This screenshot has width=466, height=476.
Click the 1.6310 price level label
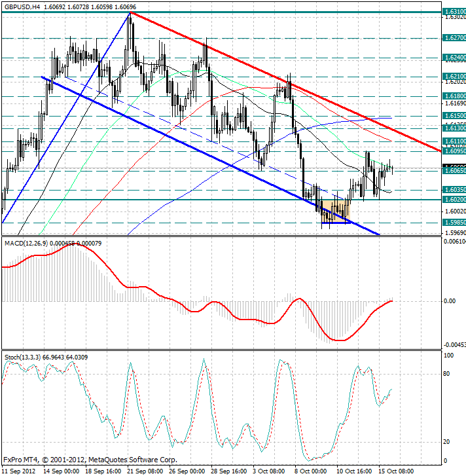pyautogui.click(x=454, y=12)
